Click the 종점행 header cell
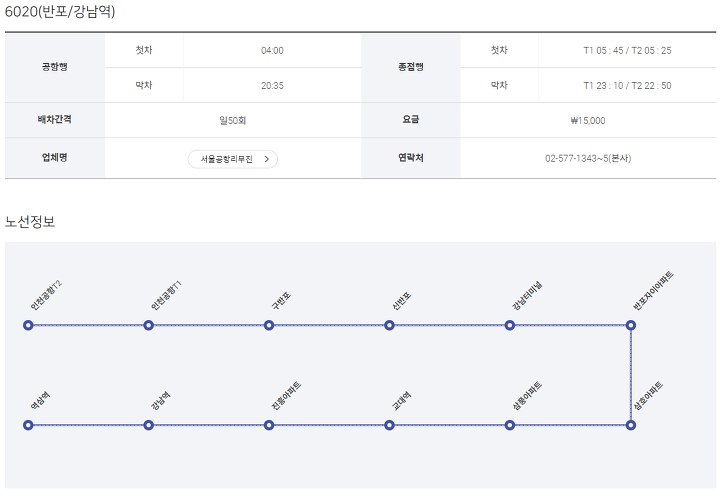The image size is (720, 497). coord(411,66)
